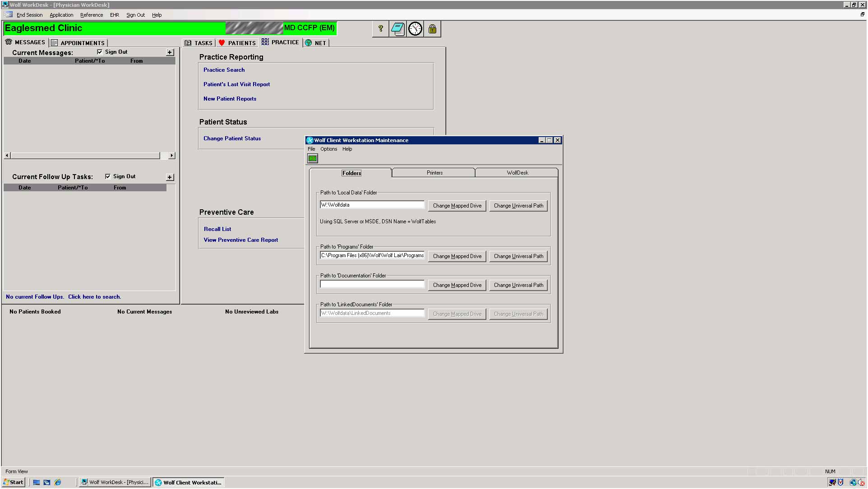
Task: Open the EHR menu
Action: tap(115, 15)
